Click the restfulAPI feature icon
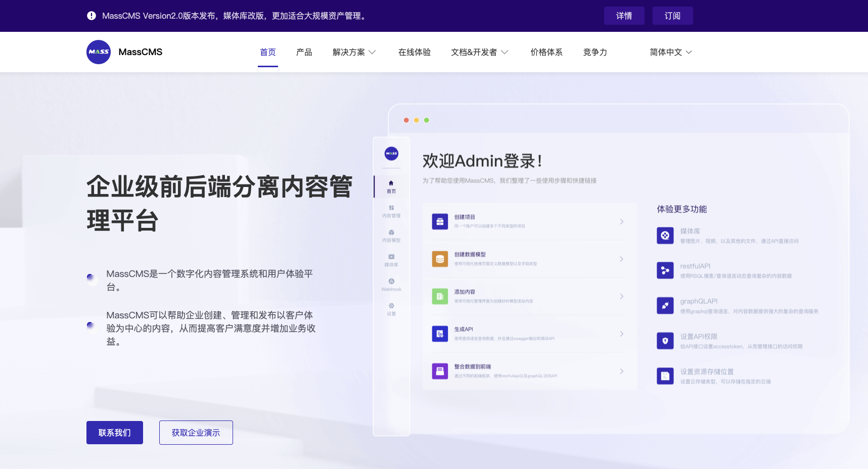 [x=665, y=270]
